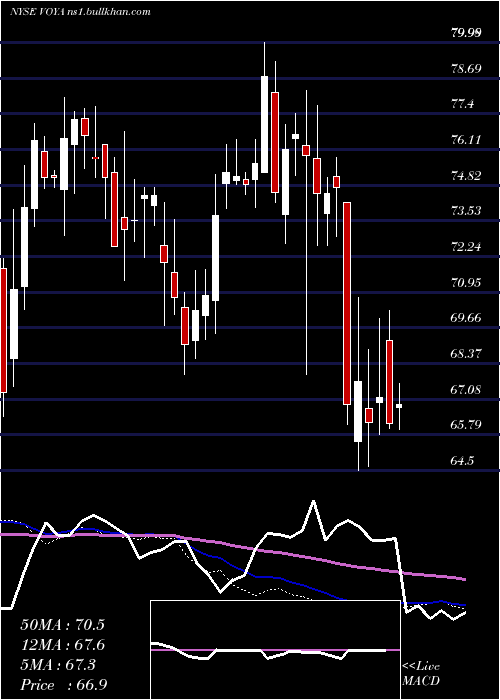Click the <<Live MACD label

coord(421,674)
